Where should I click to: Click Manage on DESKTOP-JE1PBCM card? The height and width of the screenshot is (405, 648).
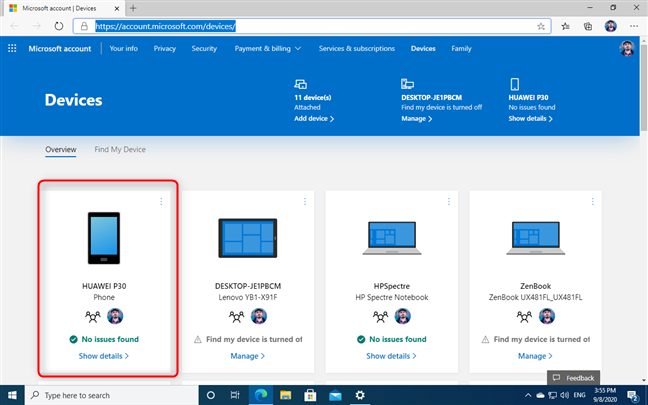(248, 356)
